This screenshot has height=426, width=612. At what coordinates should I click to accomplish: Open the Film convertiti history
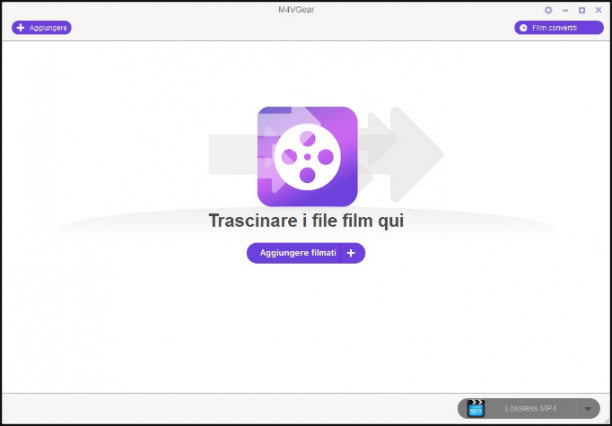(559, 28)
